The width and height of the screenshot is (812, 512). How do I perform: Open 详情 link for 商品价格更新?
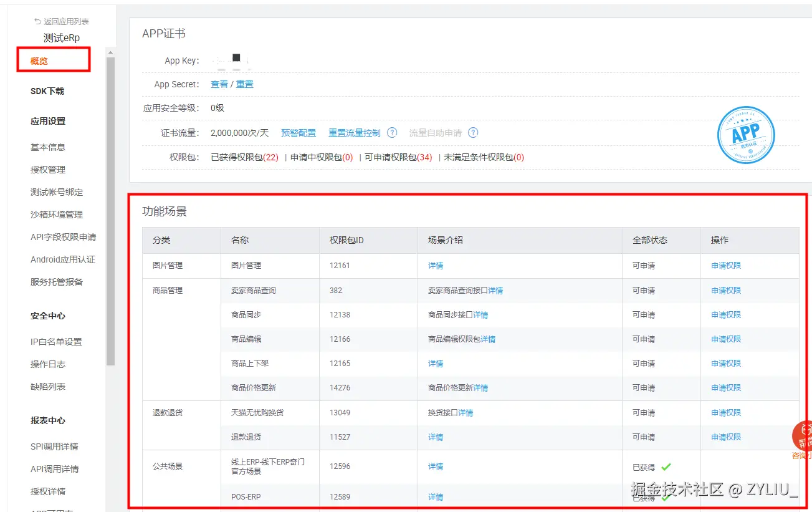click(x=480, y=388)
